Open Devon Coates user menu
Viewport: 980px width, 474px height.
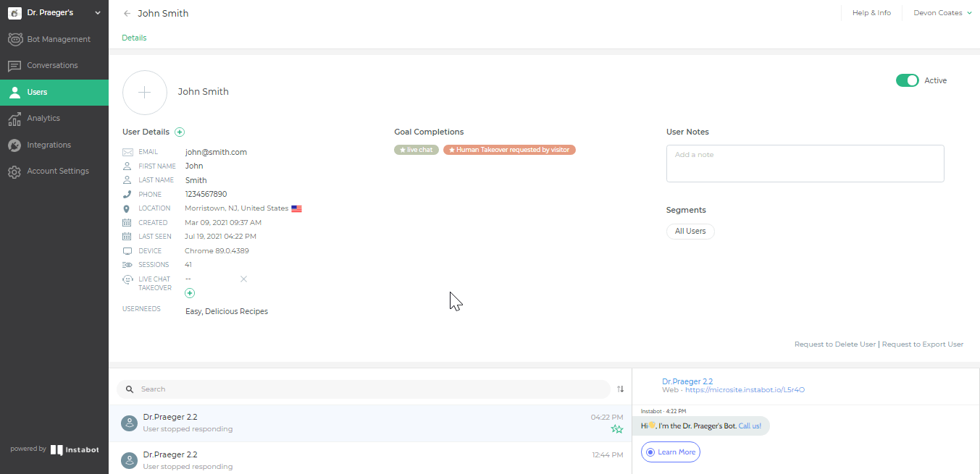pos(943,13)
